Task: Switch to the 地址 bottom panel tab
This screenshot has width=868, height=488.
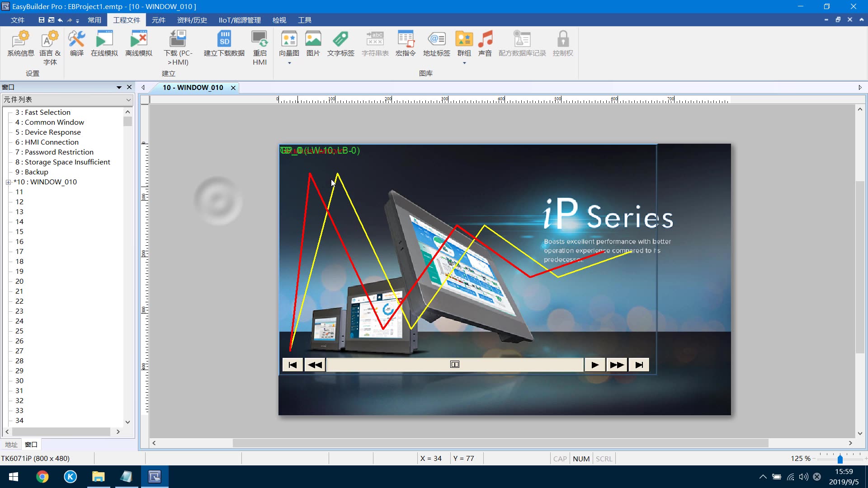Action: click(11, 445)
